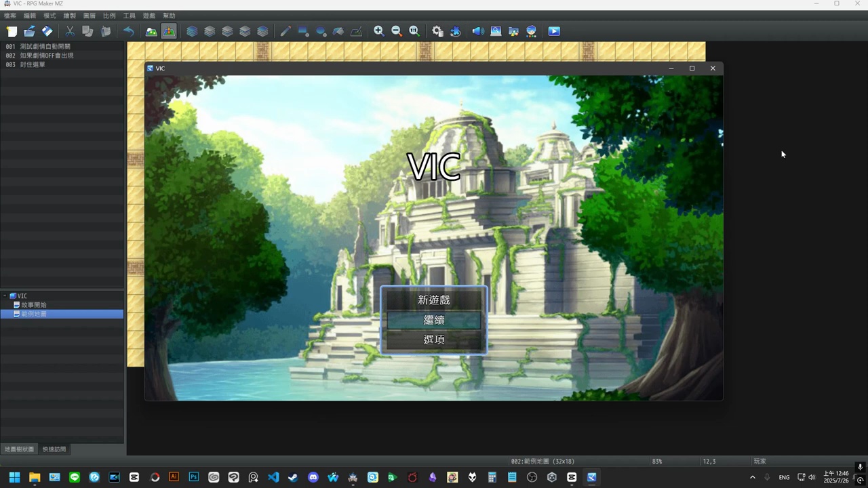The width and height of the screenshot is (868, 488).
Task: Open the Resource Manager icon
Action: point(513,31)
